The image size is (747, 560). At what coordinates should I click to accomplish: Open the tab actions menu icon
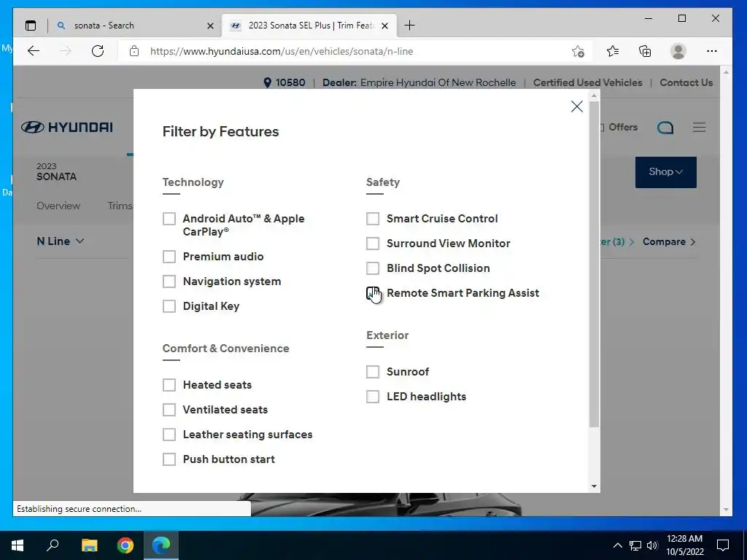[31, 26]
